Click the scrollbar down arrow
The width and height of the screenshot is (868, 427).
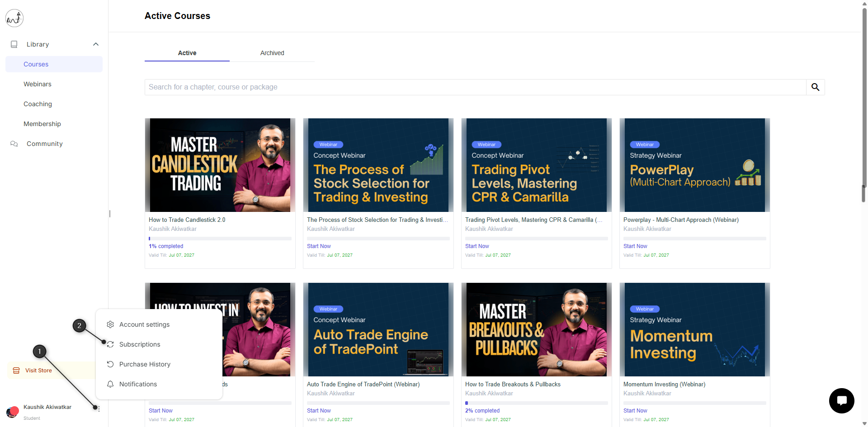864,424
